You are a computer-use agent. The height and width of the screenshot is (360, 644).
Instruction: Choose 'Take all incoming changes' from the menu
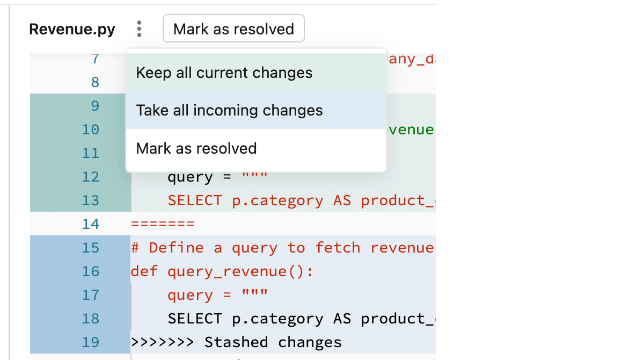coord(230,110)
